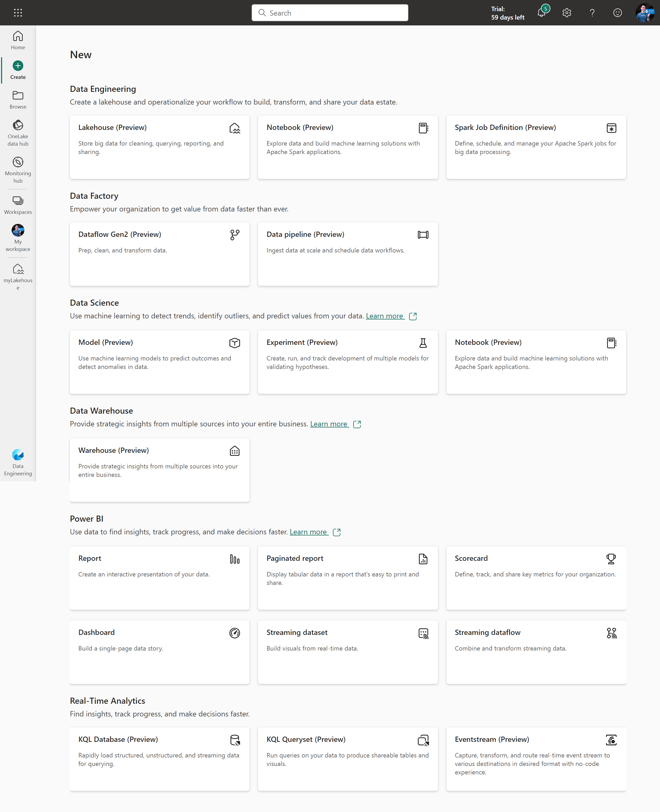
Task: Open myLakehouse from the sidebar
Action: click(x=17, y=275)
